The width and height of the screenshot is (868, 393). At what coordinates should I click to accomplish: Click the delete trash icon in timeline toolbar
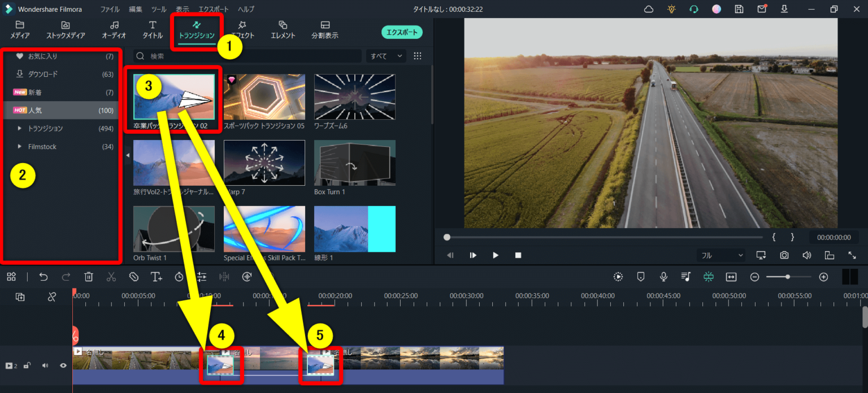(x=89, y=277)
